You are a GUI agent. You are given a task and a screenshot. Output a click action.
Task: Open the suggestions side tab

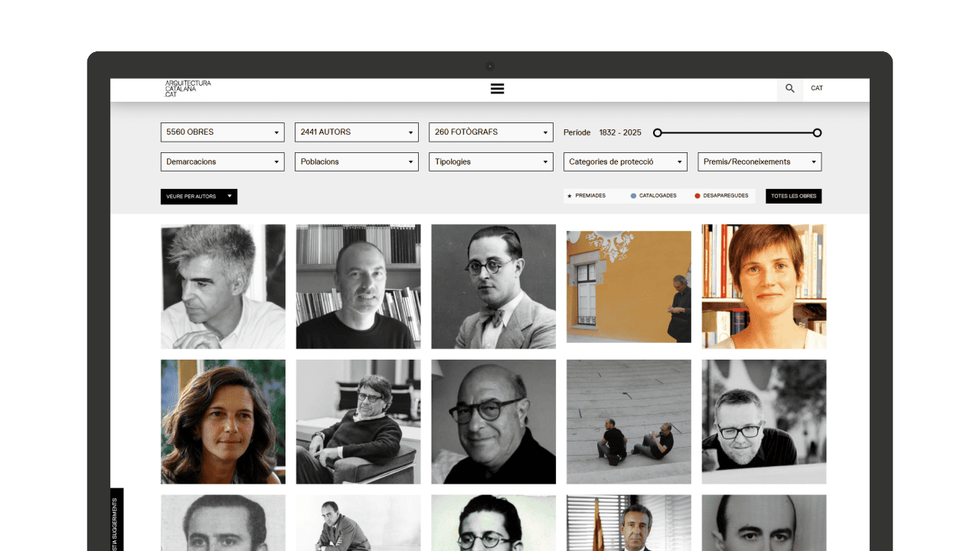tap(116, 520)
